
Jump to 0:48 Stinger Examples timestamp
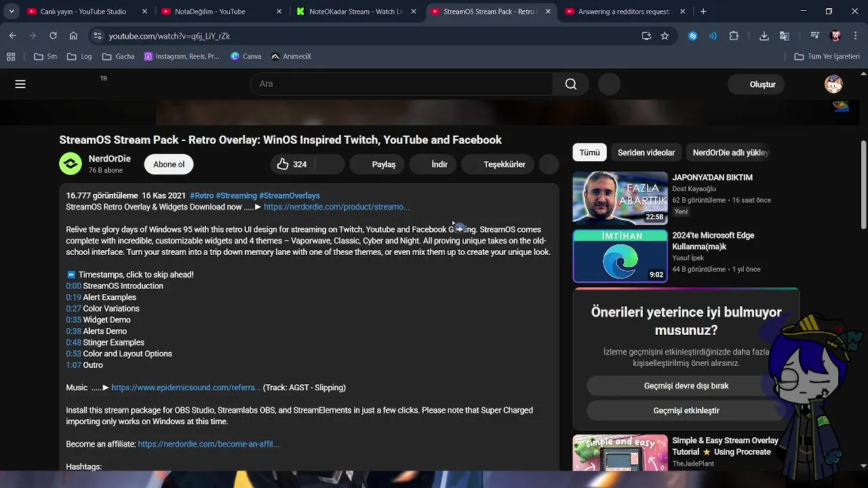(x=73, y=342)
